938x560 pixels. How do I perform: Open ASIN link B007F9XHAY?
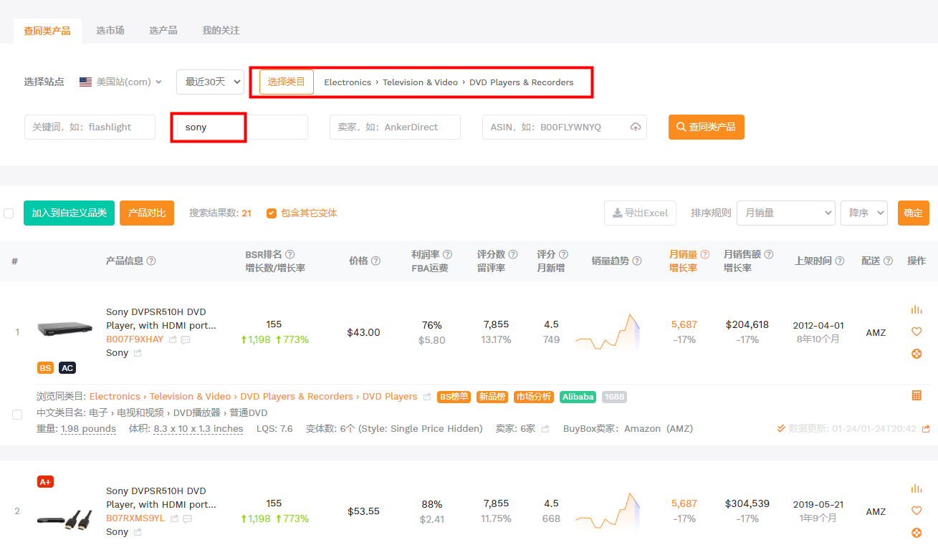point(135,339)
